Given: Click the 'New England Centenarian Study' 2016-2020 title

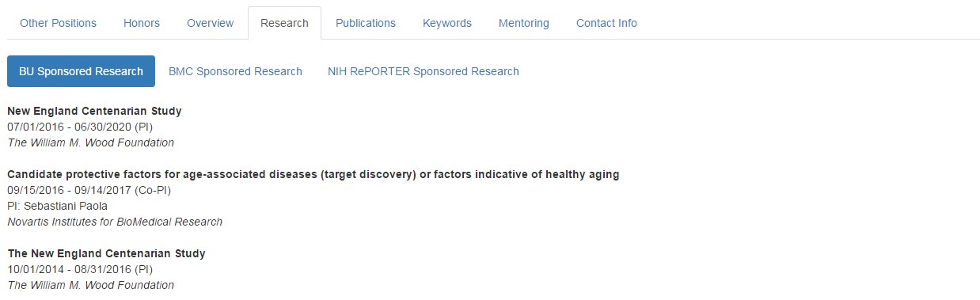Looking at the screenshot, I should click(x=94, y=111).
